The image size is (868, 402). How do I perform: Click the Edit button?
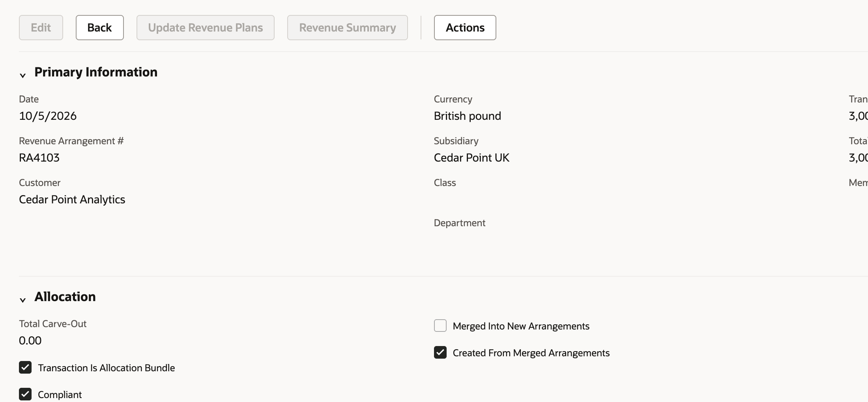[41, 28]
